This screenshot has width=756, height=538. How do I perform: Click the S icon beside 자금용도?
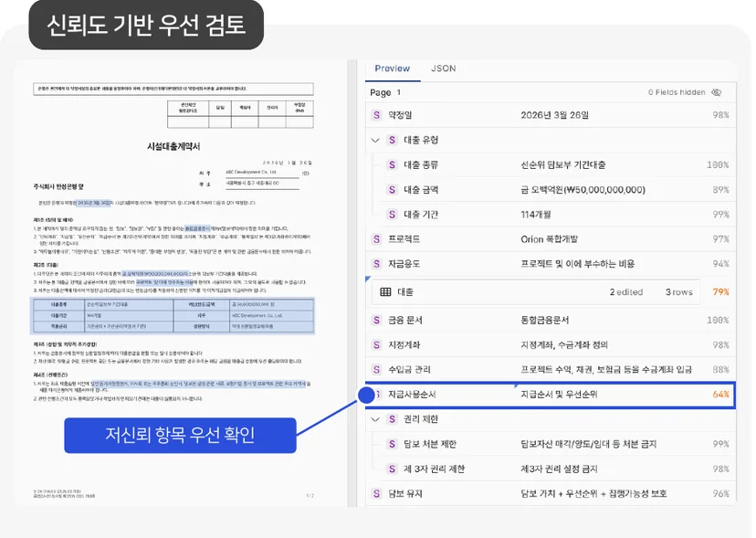point(376,264)
